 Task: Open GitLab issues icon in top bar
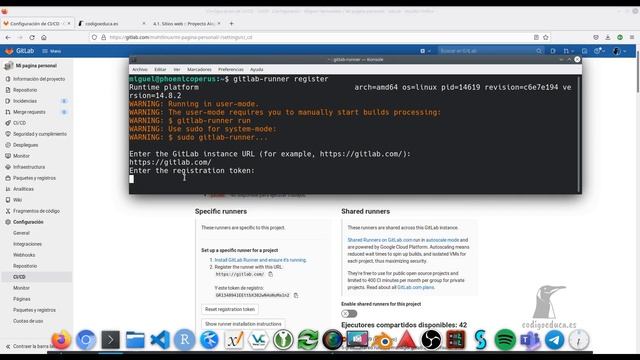tap(553, 51)
